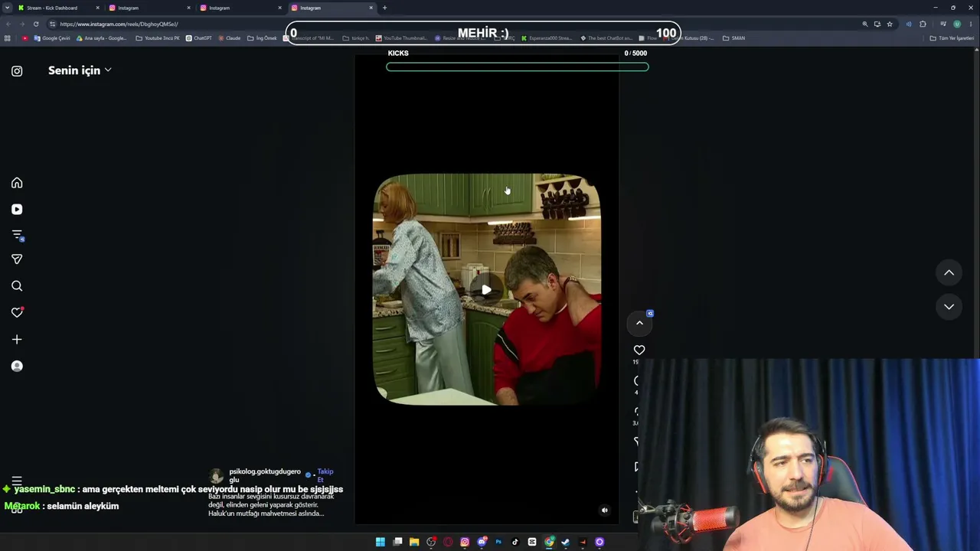The image size is (980, 551).
Task: Click the round chevron-up button beside the reel
Action: 639,323
